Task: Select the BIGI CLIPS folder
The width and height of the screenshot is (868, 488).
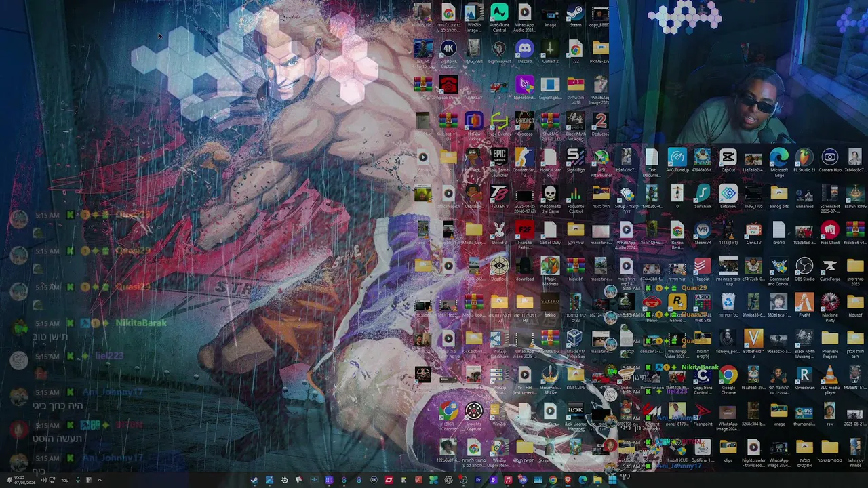Action: coord(575,379)
